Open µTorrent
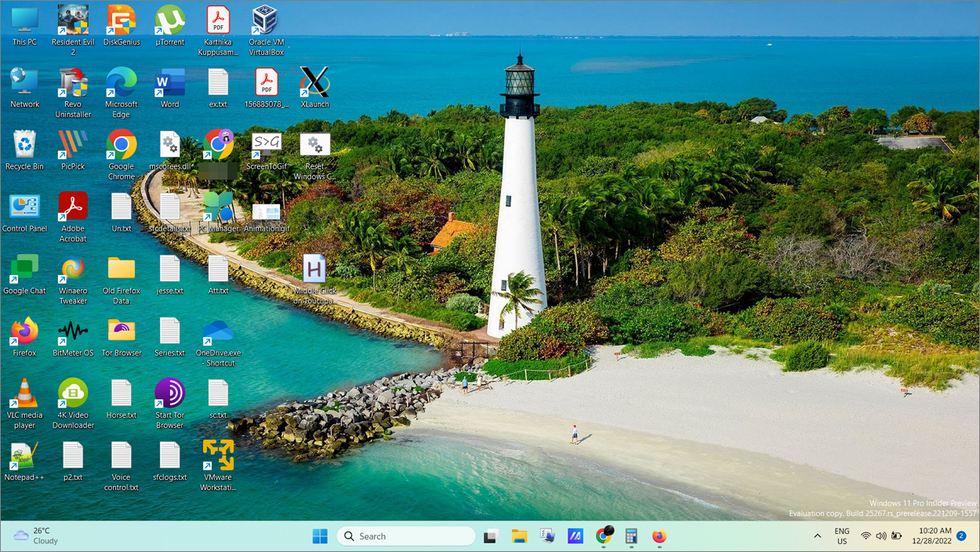The image size is (980, 552). pyautogui.click(x=169, y=20)
